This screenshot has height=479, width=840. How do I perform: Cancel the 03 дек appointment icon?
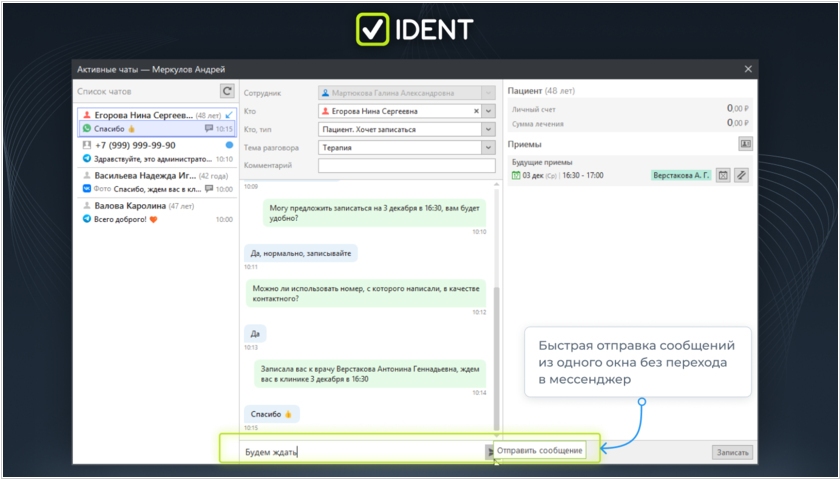click(723, 175)
